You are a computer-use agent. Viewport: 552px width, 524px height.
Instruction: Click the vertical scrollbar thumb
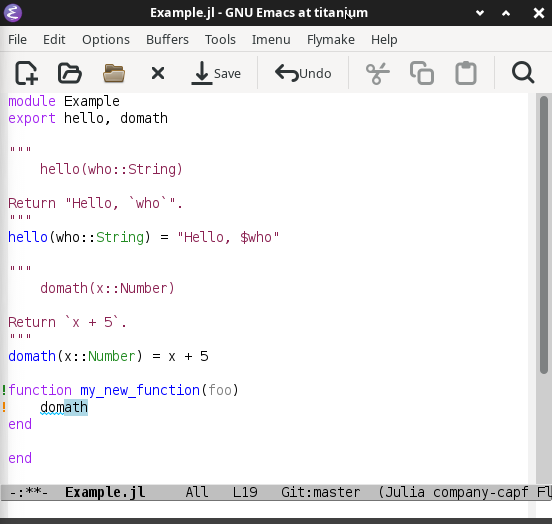(x=544, y=235)
